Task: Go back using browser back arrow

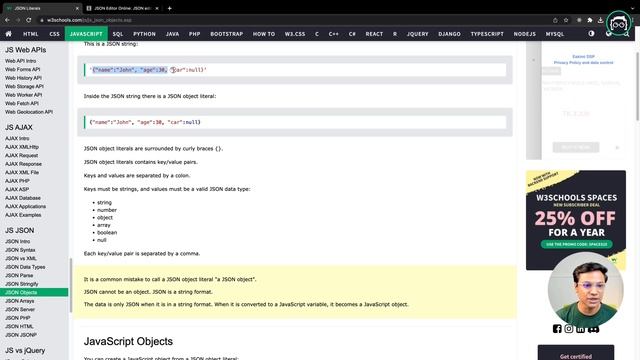Action: click(x=7, y=20)
